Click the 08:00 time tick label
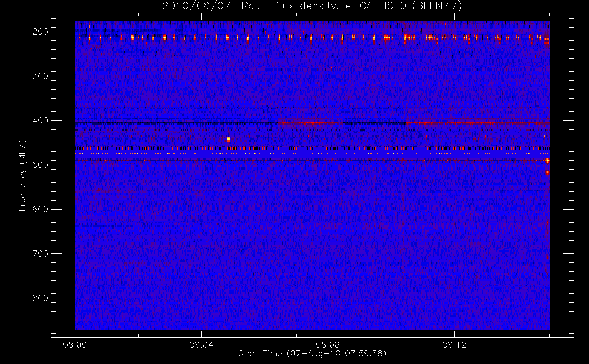589x364 pixels. [75, 345]
